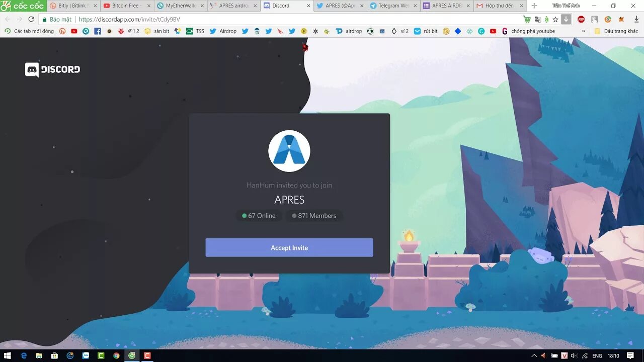Switch to the APRES Twitter tab
644x362 pixels.
point(340,6)
